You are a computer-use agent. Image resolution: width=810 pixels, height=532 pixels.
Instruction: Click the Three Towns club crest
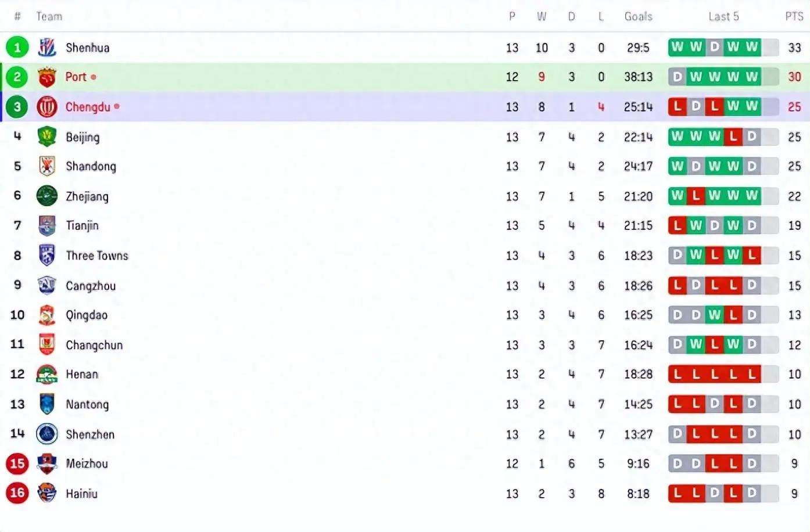point(47,256)
